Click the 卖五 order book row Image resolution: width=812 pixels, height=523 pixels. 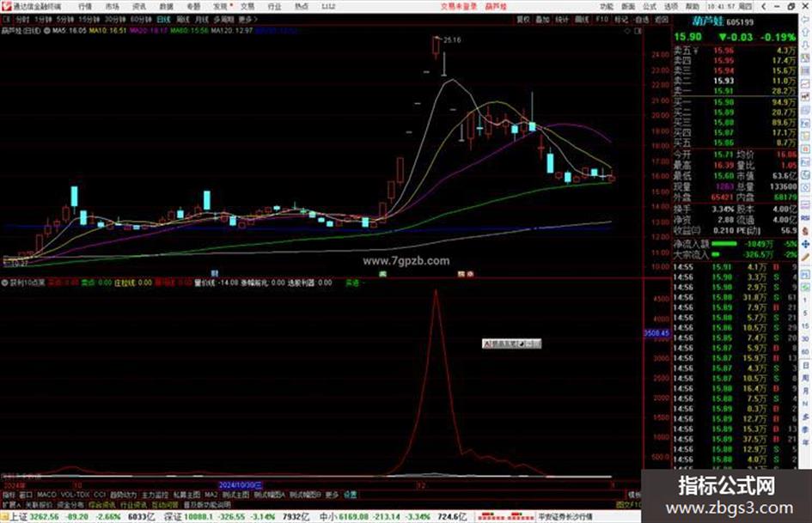point(735,50)
